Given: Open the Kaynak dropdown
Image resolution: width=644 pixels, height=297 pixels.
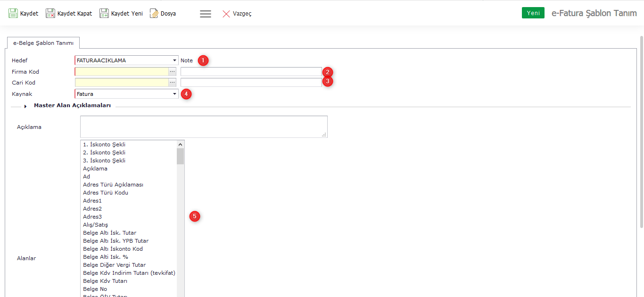Looking at the screenshot, I should tap(175, 94).
